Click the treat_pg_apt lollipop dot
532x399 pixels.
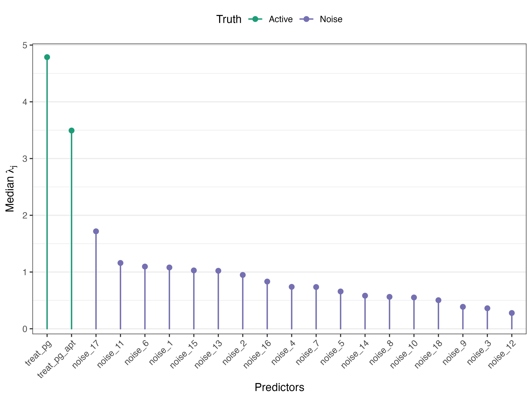(71, 131)
